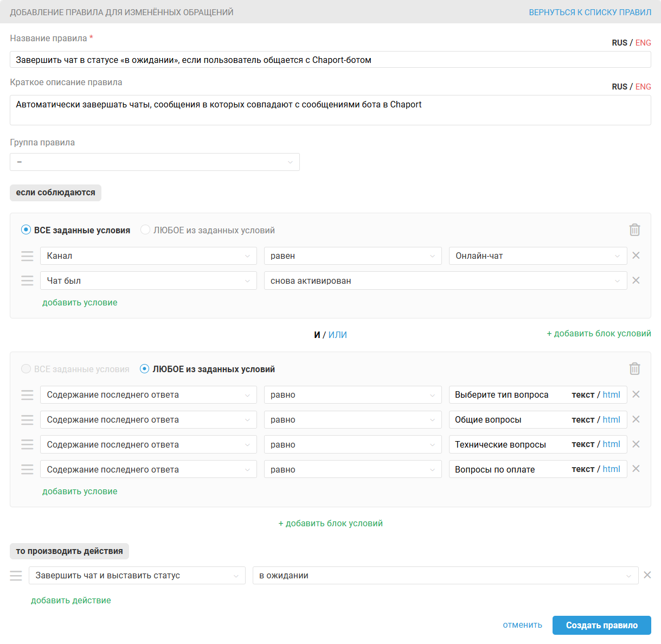Click centered '+ добавить блок условий' link
Screen dimensions: 661x644
click(331, 523)
